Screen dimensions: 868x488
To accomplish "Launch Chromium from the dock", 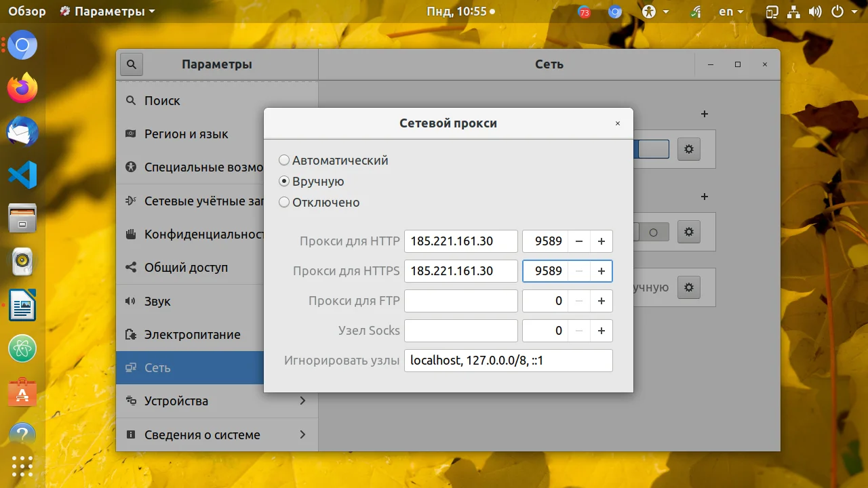I will (x=22, y=45).
